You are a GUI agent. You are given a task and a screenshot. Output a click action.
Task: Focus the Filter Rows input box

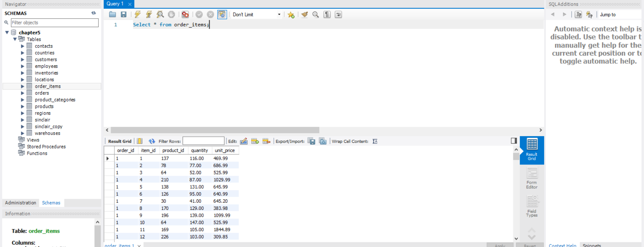(x=203, y=141)
